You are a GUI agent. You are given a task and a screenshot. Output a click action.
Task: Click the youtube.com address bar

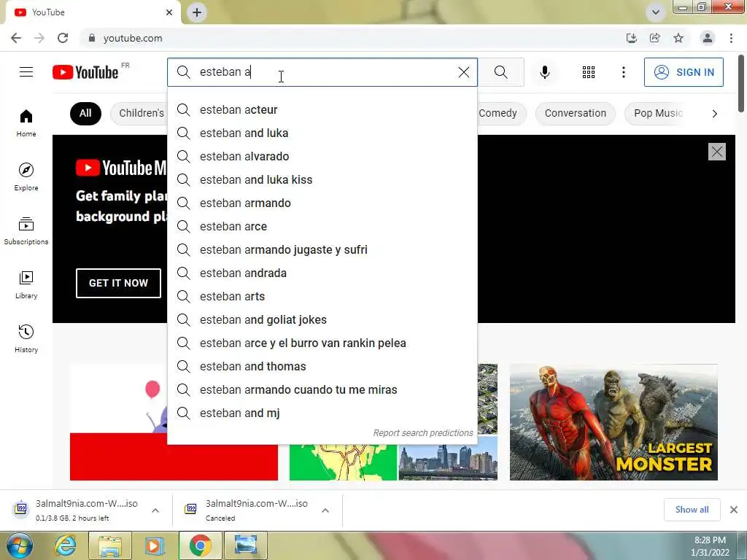pyautogui.click(x=352, y=38)
